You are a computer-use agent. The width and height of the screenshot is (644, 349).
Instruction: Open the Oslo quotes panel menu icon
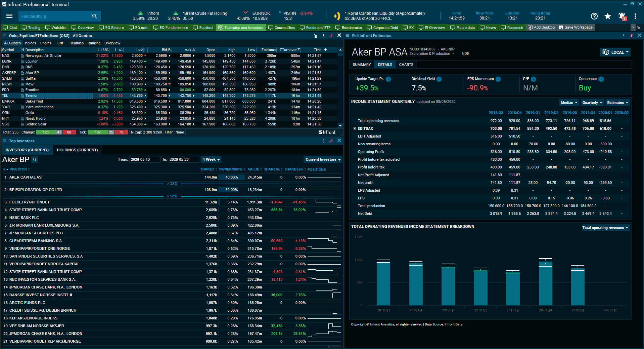pos(4,36)
